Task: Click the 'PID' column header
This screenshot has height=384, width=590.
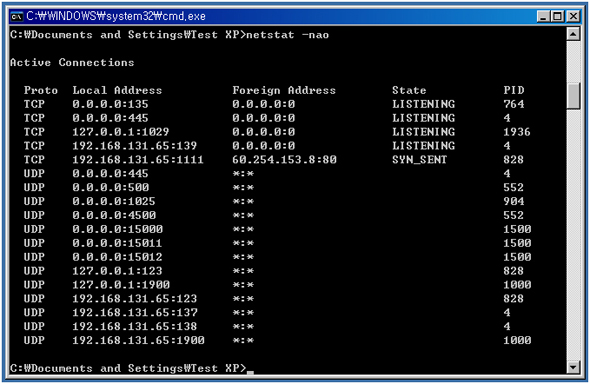Action: tap(514, 90)
